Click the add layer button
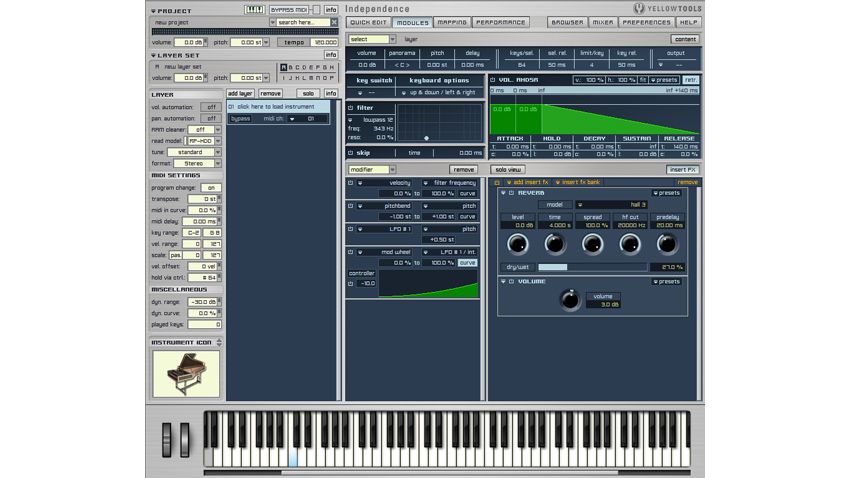The height and width of the screenshot is (478, 850). click(240, 93)
